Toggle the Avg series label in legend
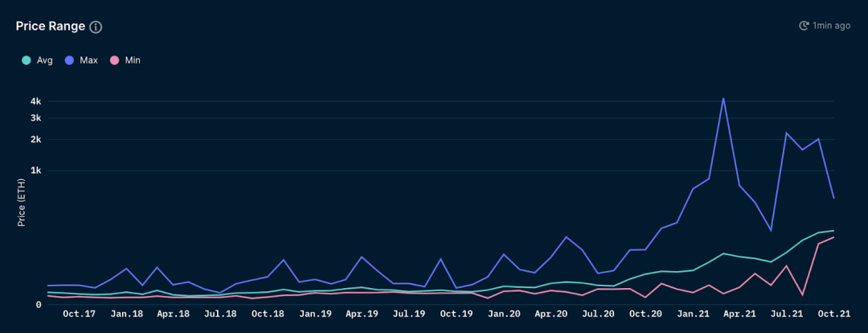 pyautogui.click(x=45, y=60)
